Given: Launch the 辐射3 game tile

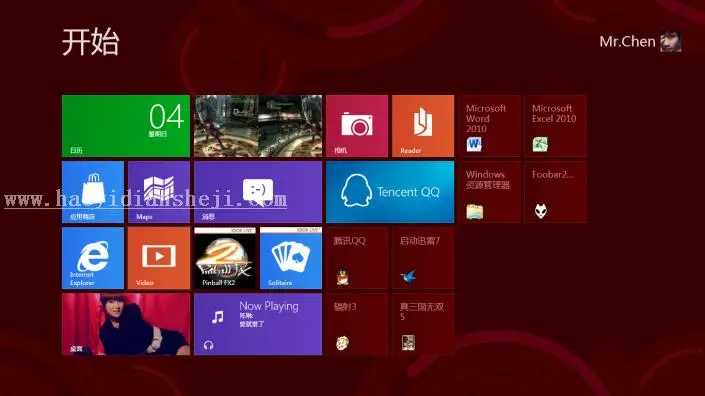Looking at the screenshot, I should (x=357, y=324).
